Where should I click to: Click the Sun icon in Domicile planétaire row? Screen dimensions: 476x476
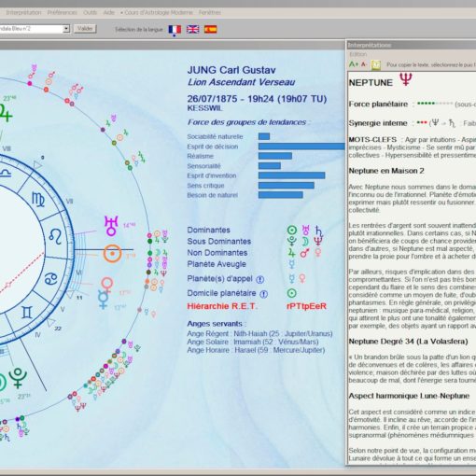point(291,293)
